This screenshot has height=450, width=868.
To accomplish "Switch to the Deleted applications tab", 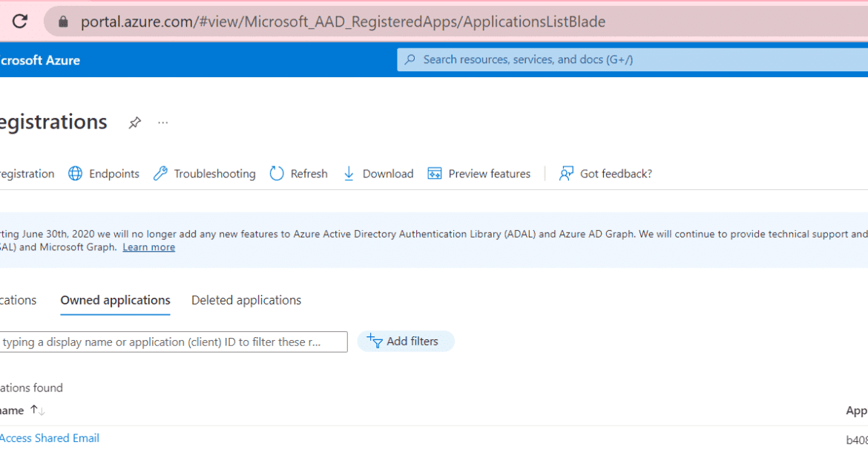I will [x=246, y=300].
